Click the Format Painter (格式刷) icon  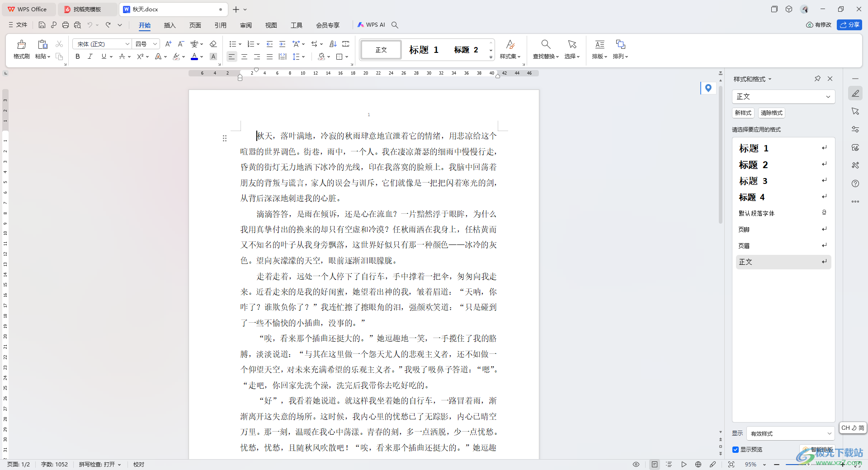21,44
